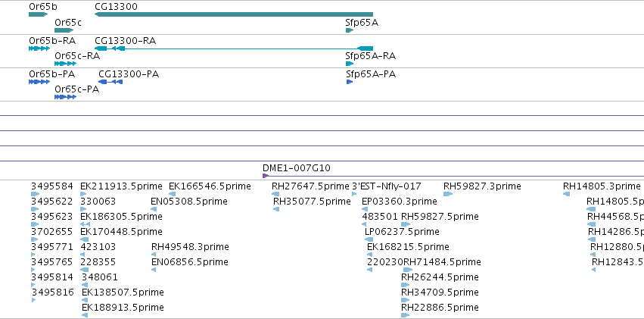Click the RH27647.5prime EST label
The height and width of the screenshot is (319, 644).
coord(310,186)
